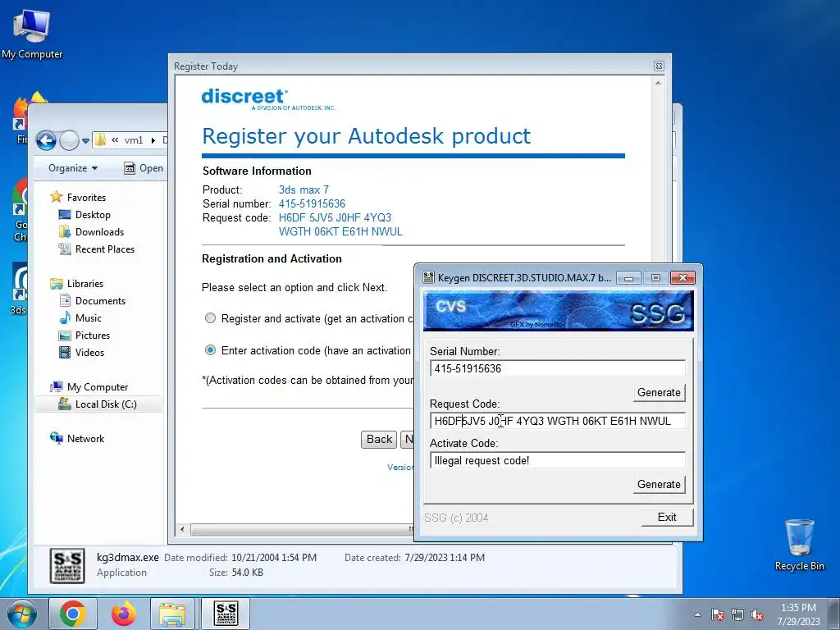Launch Chrome from the taskbar
The image size is (840, 630).
(x=73, y=614)
